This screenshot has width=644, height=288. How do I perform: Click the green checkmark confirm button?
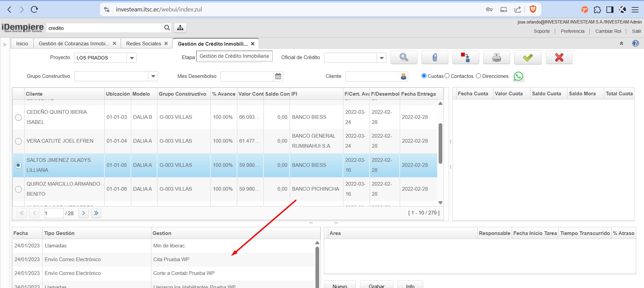click(x=528, y=57)
